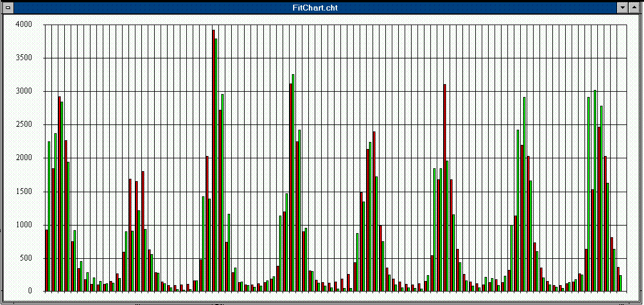This screenshot has height=305, width=644.
Task: Click the FitChart.cht title bar
Action: click(x=315, y=8)
